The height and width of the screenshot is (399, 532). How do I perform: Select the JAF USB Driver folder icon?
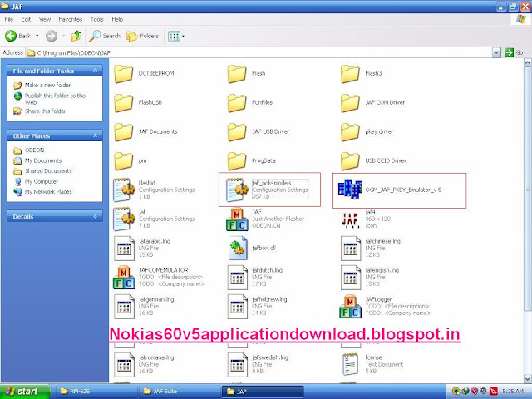[x=236, y=132]
